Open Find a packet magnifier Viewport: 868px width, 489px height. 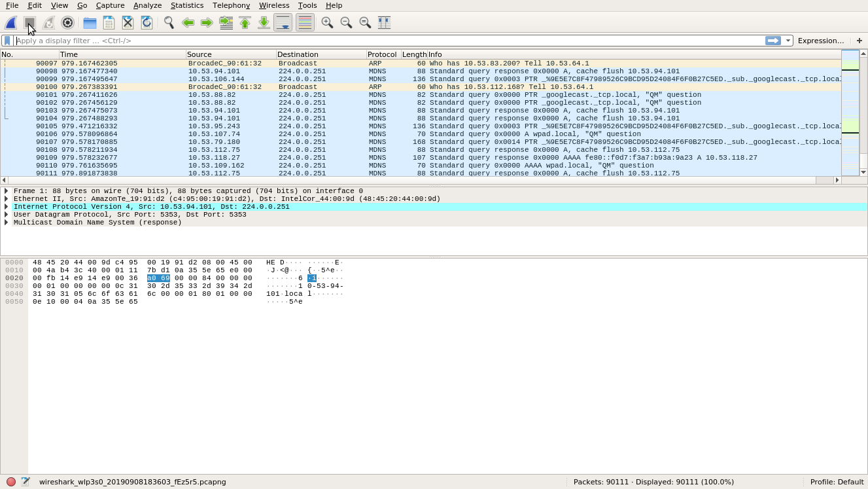(169, 22)
